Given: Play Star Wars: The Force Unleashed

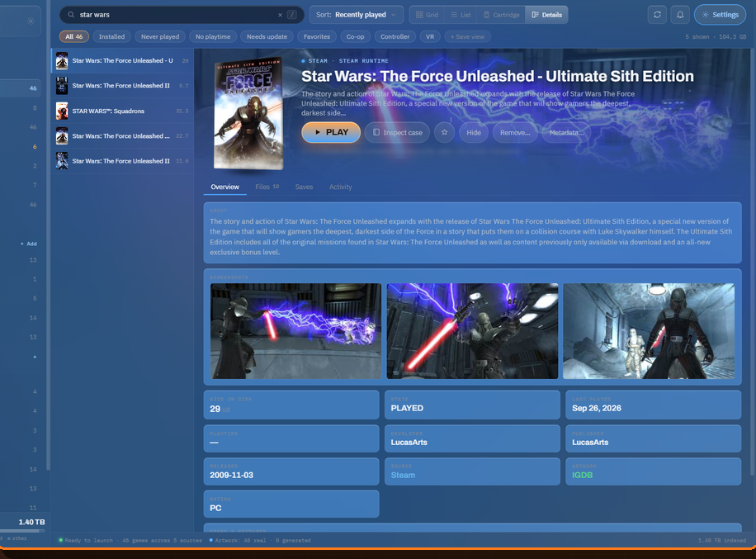Looking at the screenshot, I should tap(331, 132).
